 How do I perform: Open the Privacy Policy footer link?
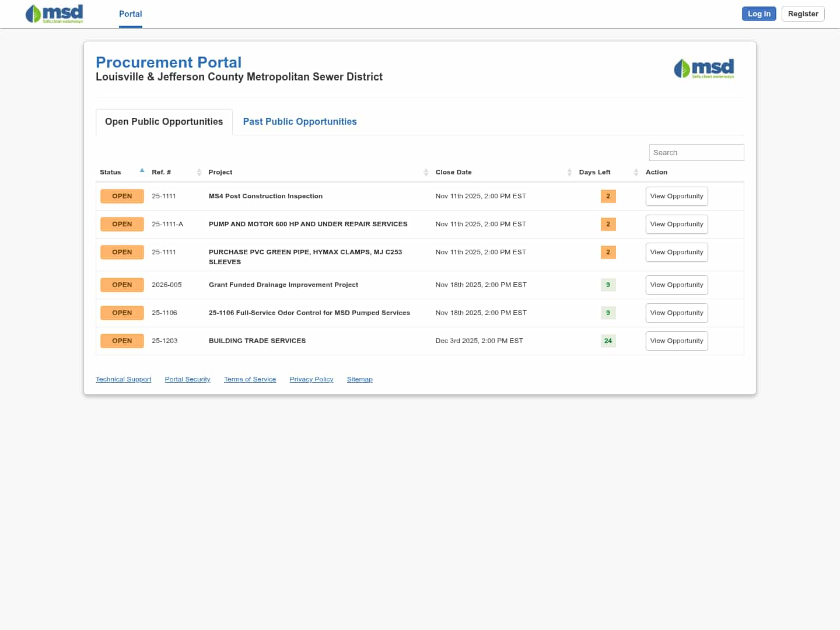point(311,379)
